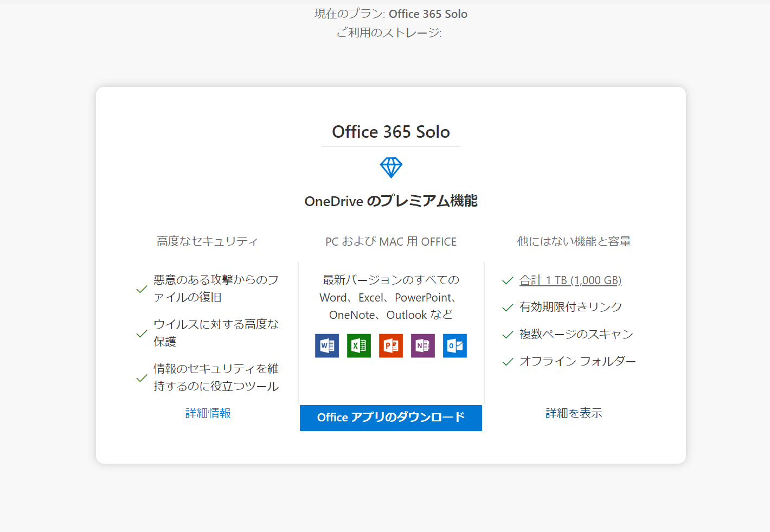Click the checkmark beside 合計 1 TB
Image resolution: width=770 pixels, height=532 pixels.
(x=508, y=280)
